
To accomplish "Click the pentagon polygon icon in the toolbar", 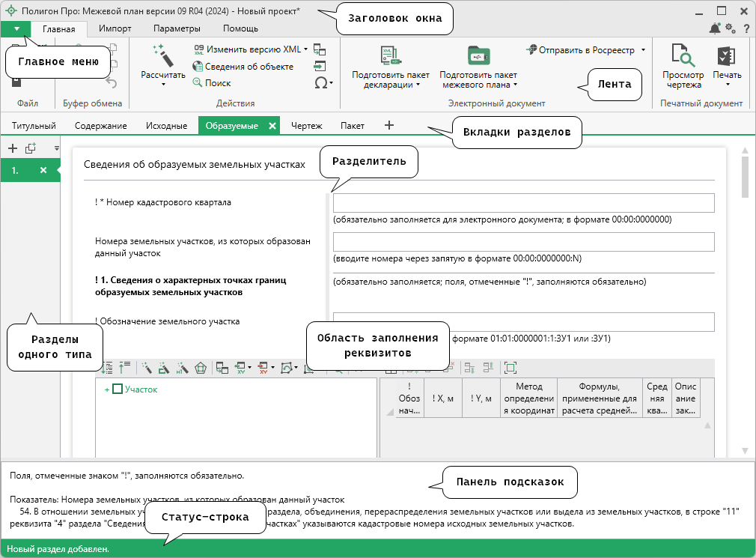I will [201, 368].
